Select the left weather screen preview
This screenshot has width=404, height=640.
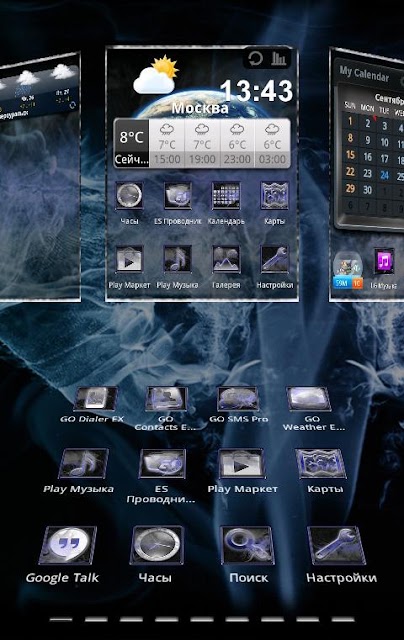point(40,177)
